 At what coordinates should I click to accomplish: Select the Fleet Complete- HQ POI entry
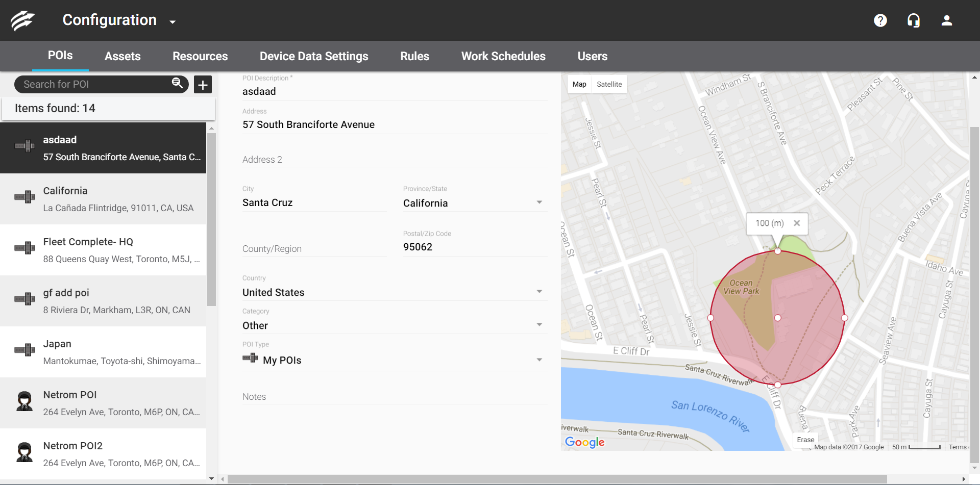(103, 250)
